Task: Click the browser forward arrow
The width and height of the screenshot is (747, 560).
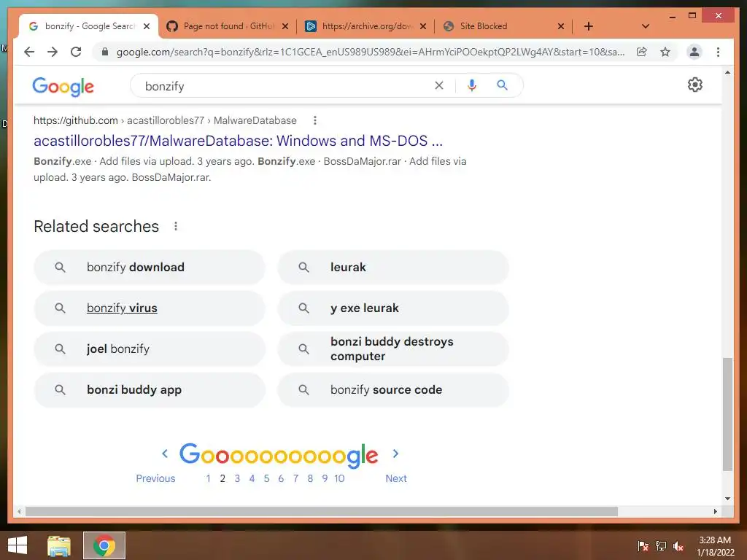Action: (53, 52)
